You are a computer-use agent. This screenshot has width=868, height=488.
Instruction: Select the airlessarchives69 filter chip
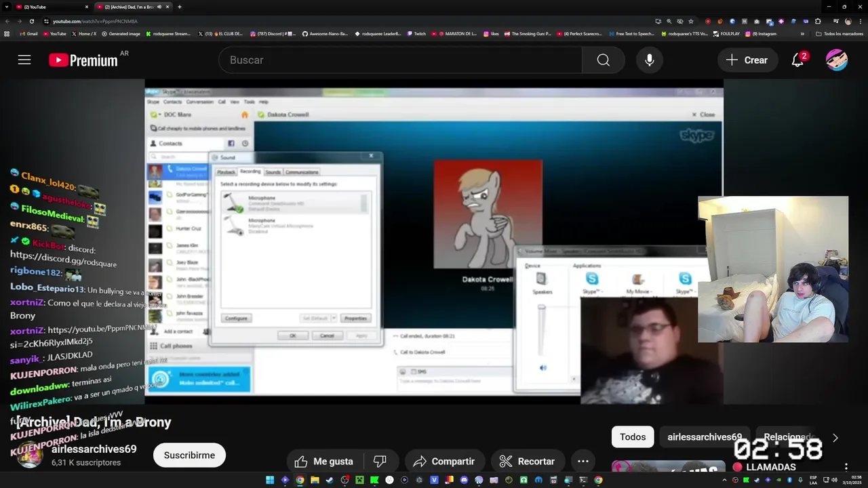pos(705,437)
